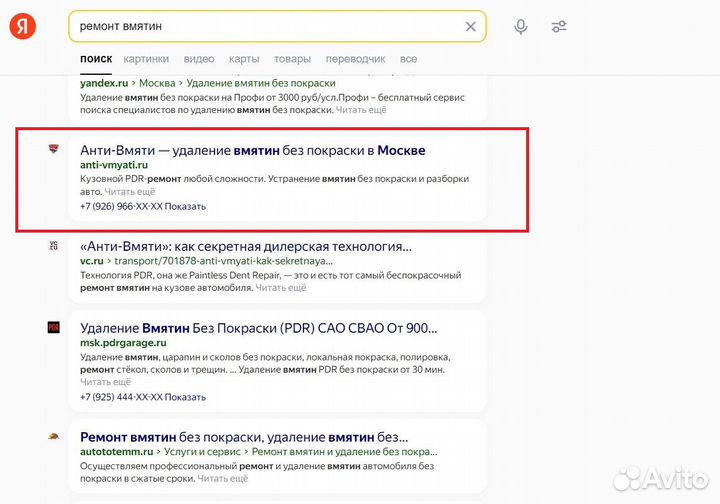Image resolution: width=720 pixels, height=504 pixels.
Task: Click 'Москва' breadcrumb in yandex.ru result
Action: 157,83
